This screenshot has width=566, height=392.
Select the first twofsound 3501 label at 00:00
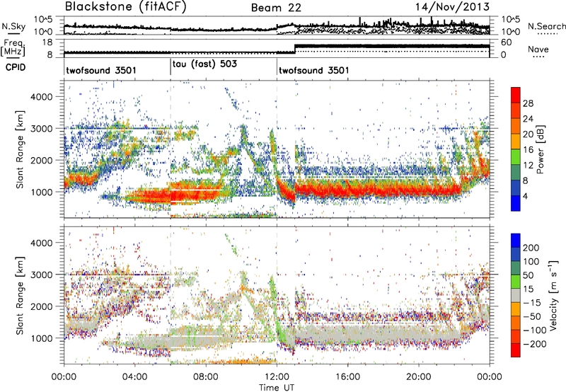(101, 70)
